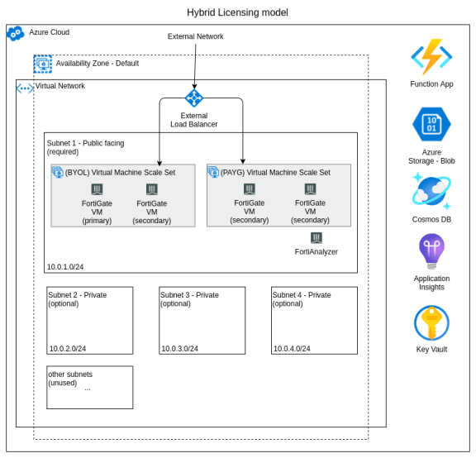Click the Subnet 4 - Private box
This screenshot has width=476, height=458.
point(315,321)
